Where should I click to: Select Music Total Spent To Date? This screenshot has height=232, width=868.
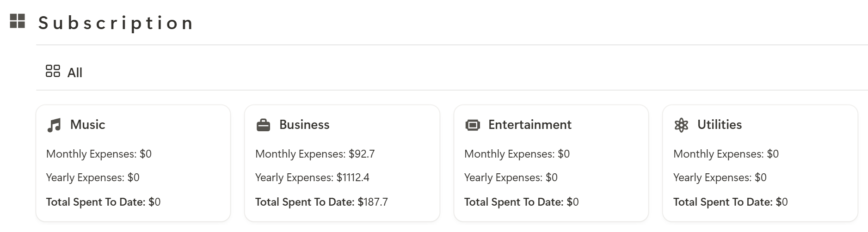[x=104, y=202]
